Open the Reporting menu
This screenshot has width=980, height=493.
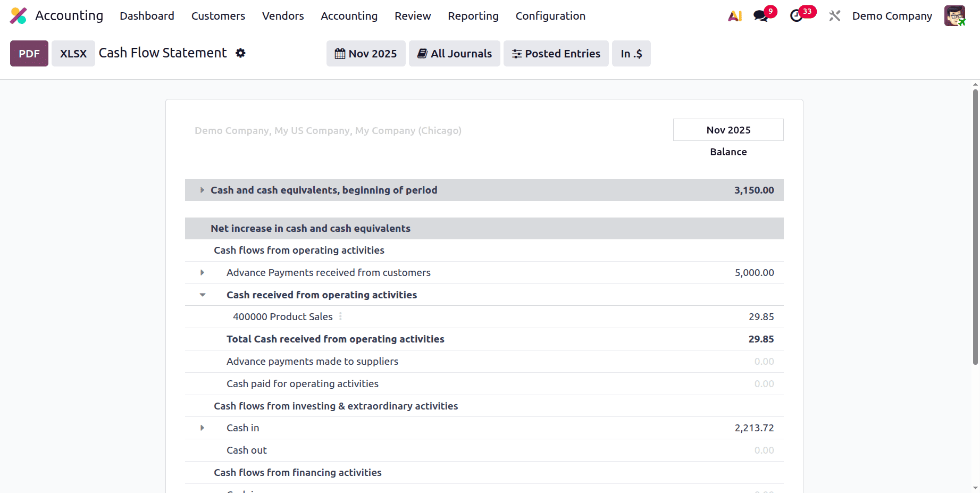click(x=473, y=16)
